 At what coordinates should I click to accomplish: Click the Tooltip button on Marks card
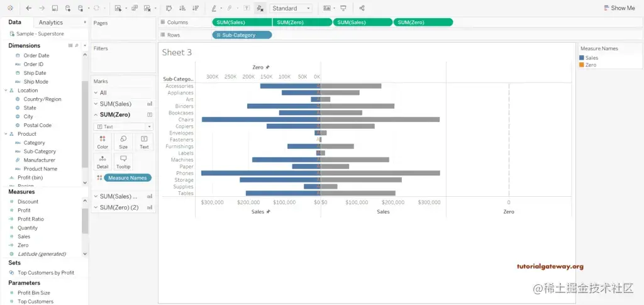tap(123, 162)
